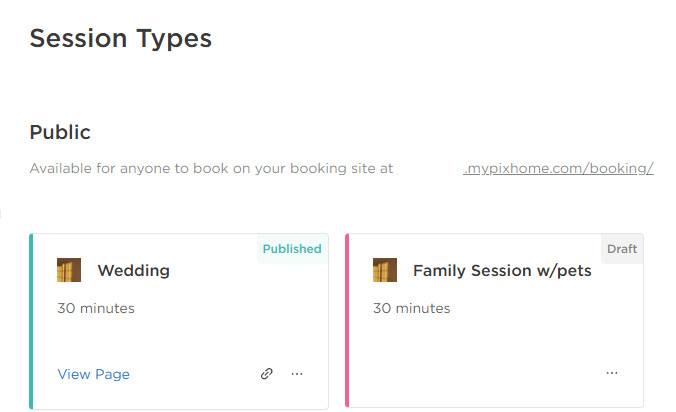Open more options on Wedding card

(x=297, y=374)
